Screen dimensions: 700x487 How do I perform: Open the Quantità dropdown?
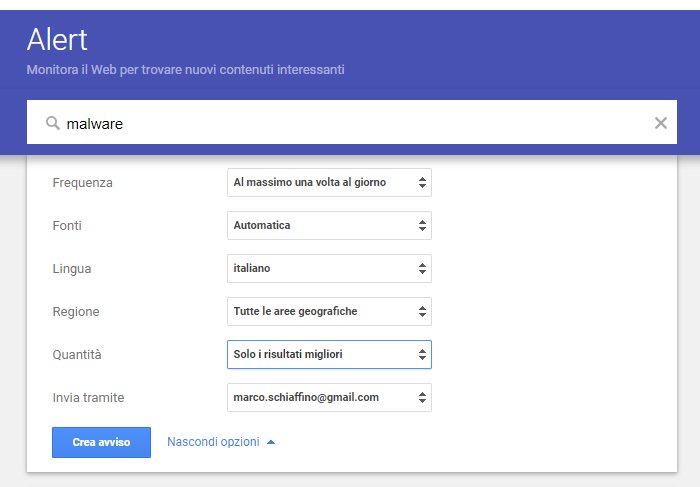coord(329,354)
